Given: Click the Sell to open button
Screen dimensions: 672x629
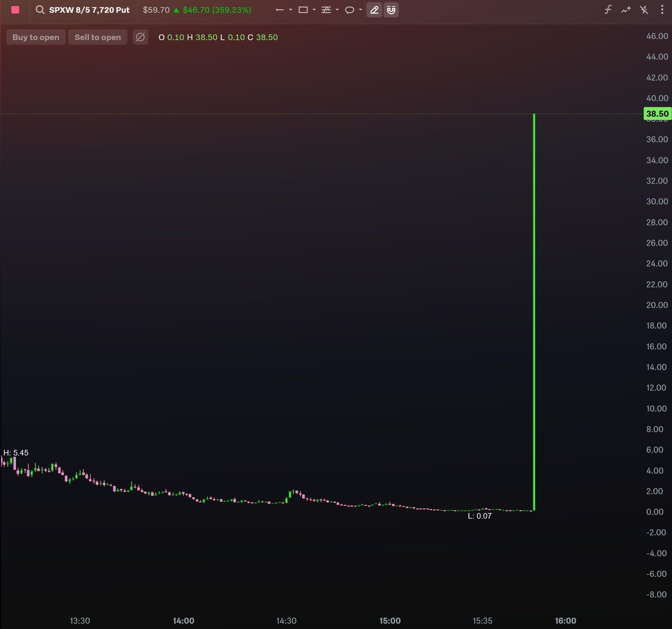Looking at the screenshot, I should [98, 37].
